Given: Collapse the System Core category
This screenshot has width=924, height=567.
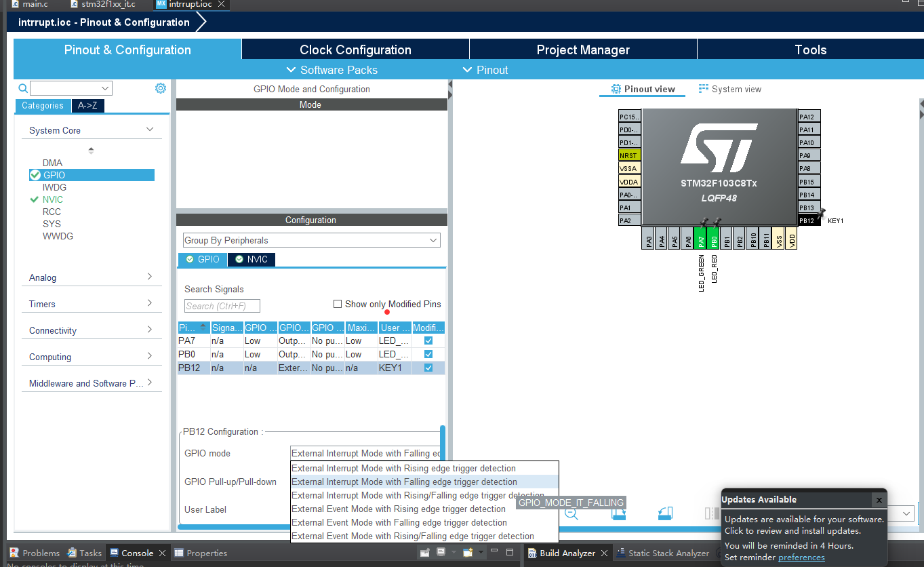Looking at the screenshot, I should coord(150,130).
